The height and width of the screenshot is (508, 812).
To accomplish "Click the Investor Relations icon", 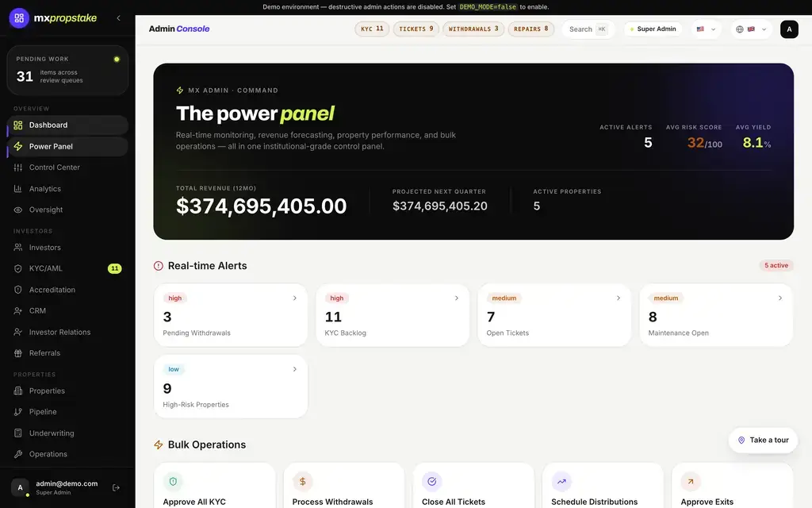I will [18, 332].
